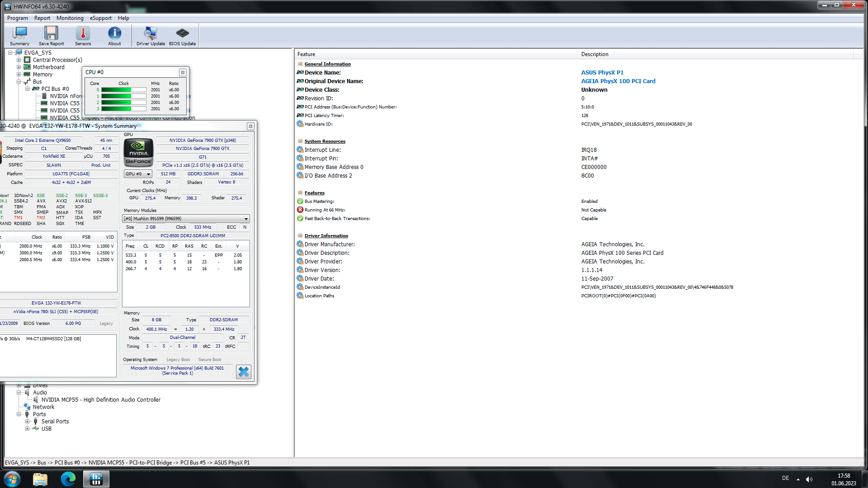The height and width of the screenshot is (488, 868).
Task: Show hidden tray icons arrow
Action: point(798,479)
